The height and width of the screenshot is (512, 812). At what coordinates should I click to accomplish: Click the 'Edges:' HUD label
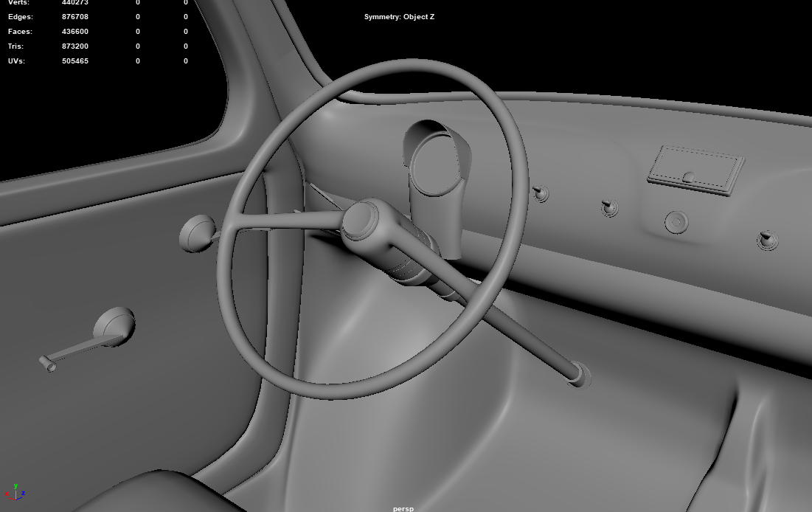coord(21,16)
